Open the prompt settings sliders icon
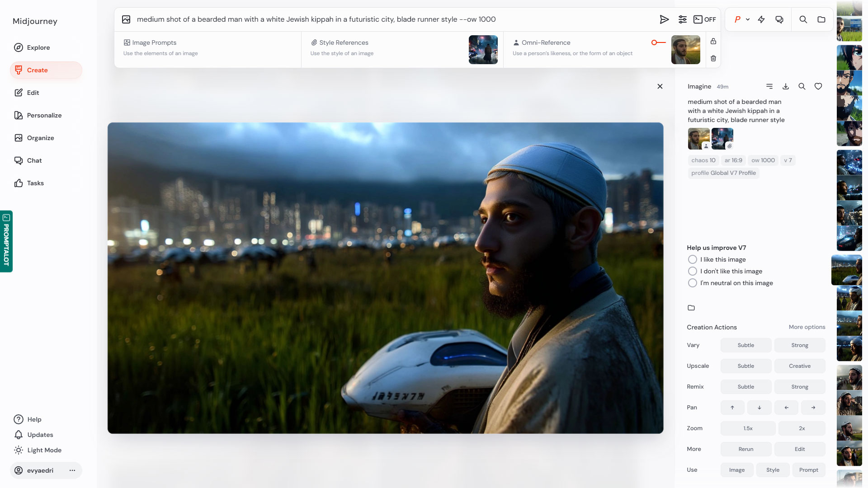Screen dimensions: 868x488 click(683, 19)
